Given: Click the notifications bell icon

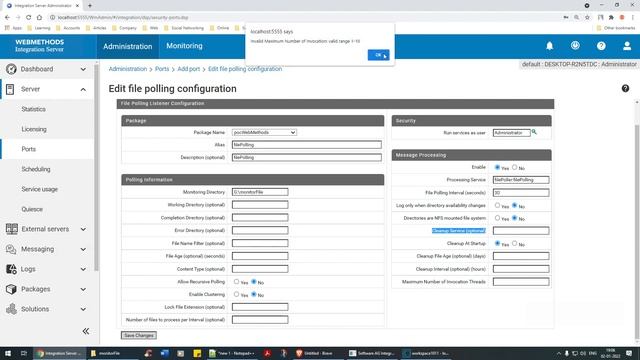Looking at the screenshot, I should click(549, 46).
